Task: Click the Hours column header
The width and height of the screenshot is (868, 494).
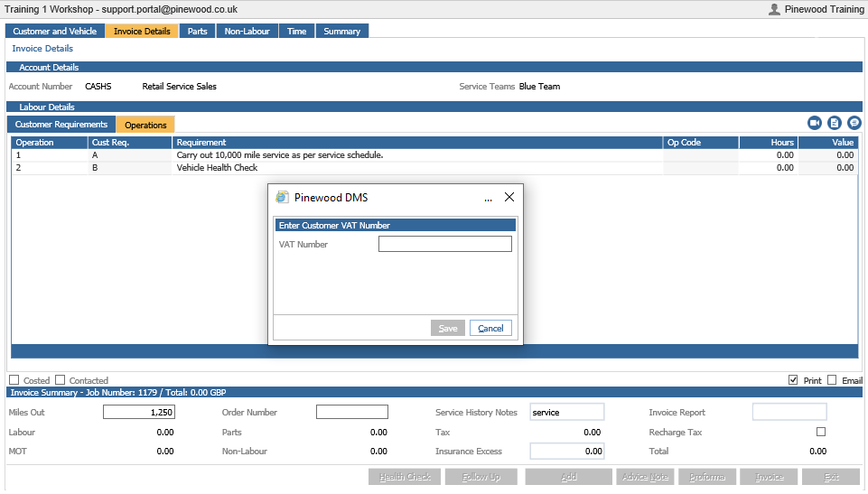Action: click(769, 143)
